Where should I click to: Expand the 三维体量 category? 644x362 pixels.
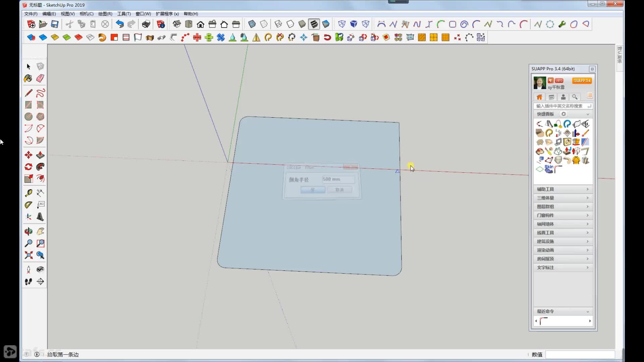coord(563,198)
